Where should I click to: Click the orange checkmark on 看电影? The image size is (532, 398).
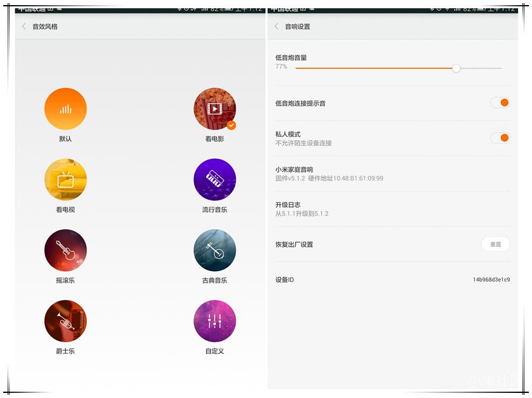[x=231, y=125]
